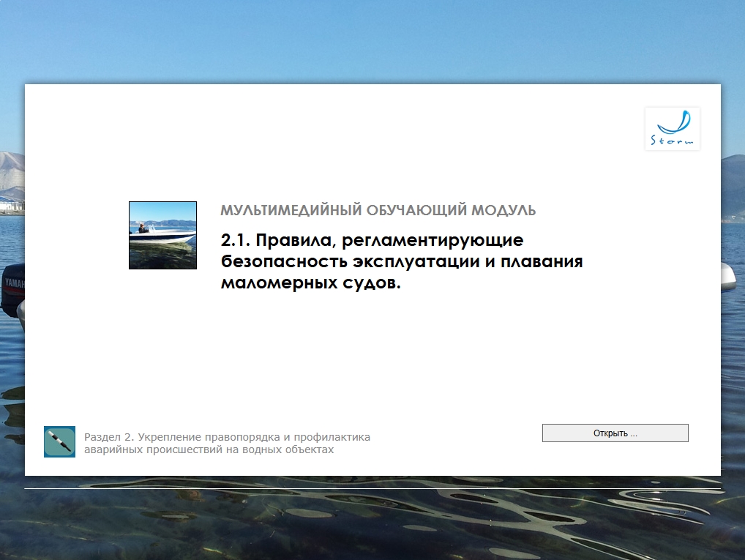Click the word "Storm" in the logo
Image resolution: width=745 pixels, height=560 pixels.
point(673,141)
